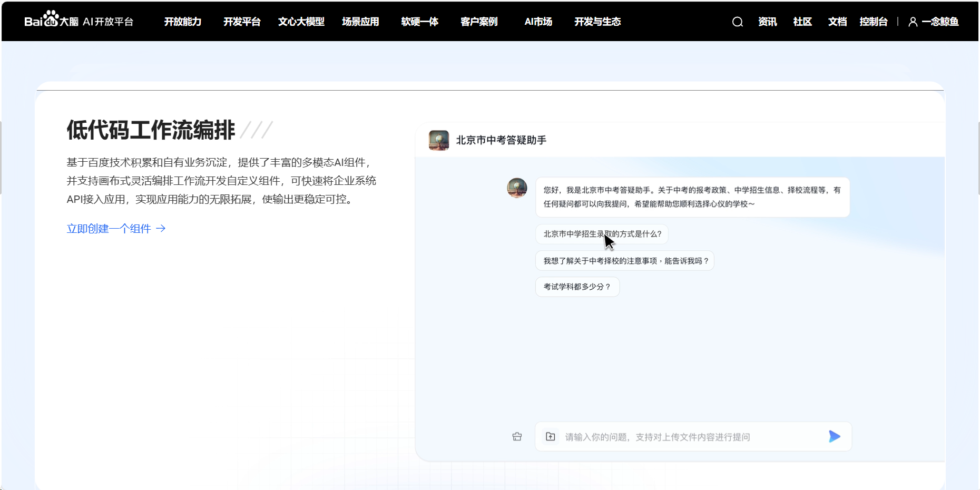Open the 社区 page from the navbar

[802, 22]
